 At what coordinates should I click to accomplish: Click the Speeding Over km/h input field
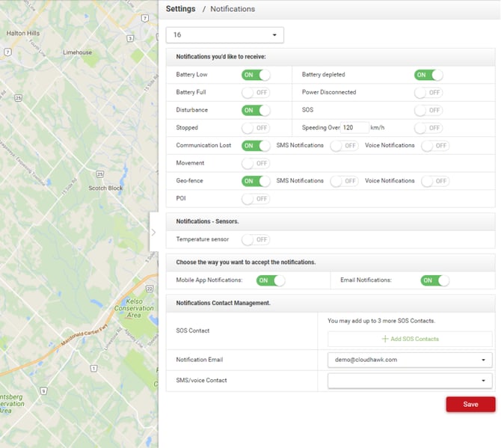(x=354, y=128)
